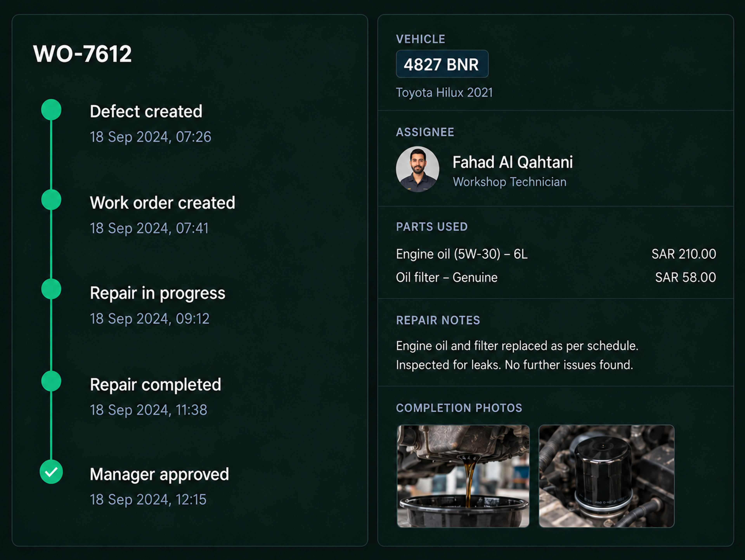Click the PARTS USED section heading
Screen dimensions: 745x560
(x=432, y=227)
